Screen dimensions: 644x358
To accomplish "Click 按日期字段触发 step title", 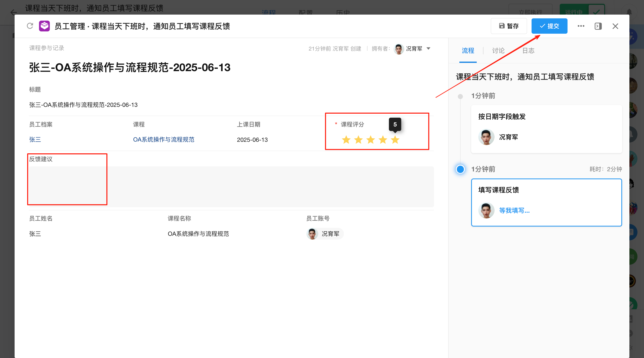I will pyautogui.click(x=502, y=116).
